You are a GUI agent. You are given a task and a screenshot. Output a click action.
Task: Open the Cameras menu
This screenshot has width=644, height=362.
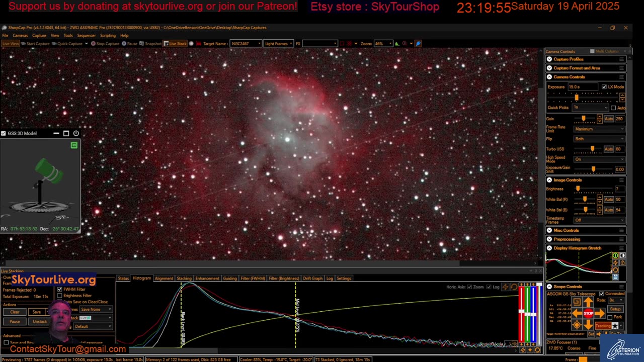(x=20, y=36)
